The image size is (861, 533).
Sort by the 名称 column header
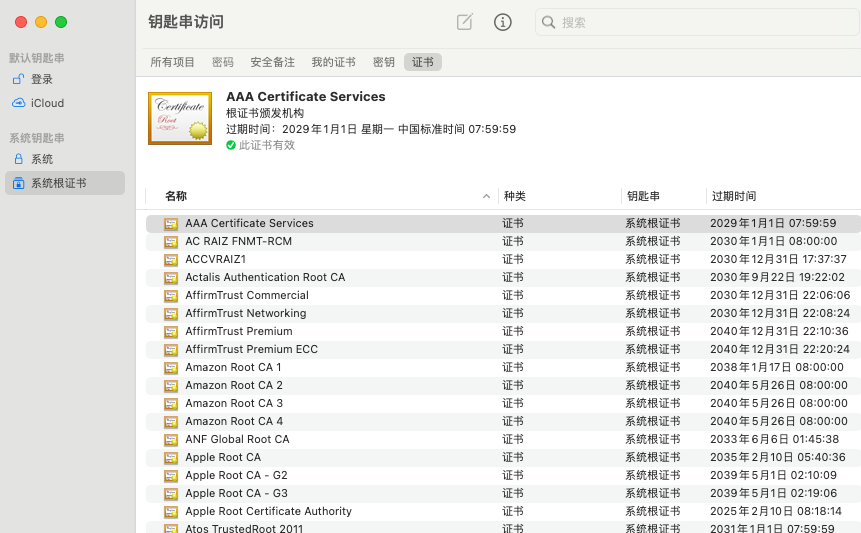point(176,196)
